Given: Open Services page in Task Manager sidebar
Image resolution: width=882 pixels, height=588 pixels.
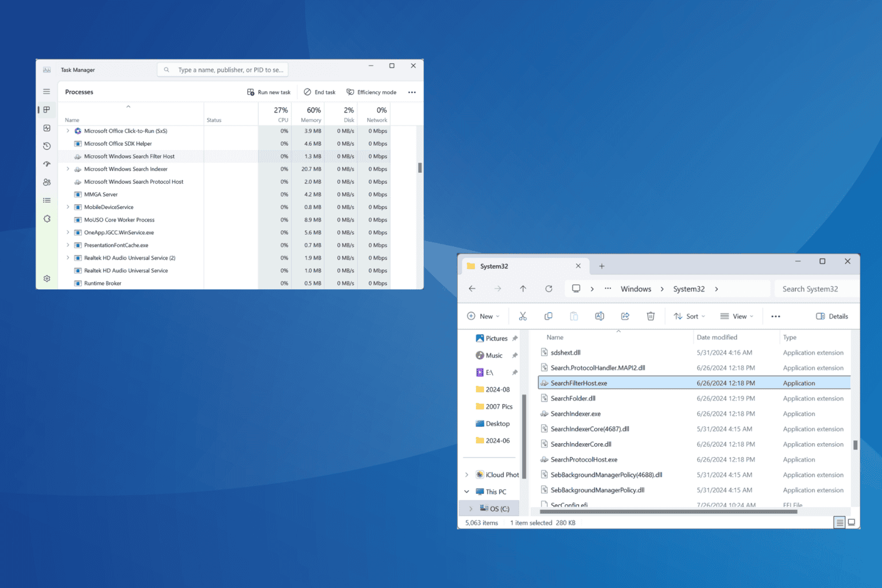Looking at the screenshot, I should click(47, 219).
